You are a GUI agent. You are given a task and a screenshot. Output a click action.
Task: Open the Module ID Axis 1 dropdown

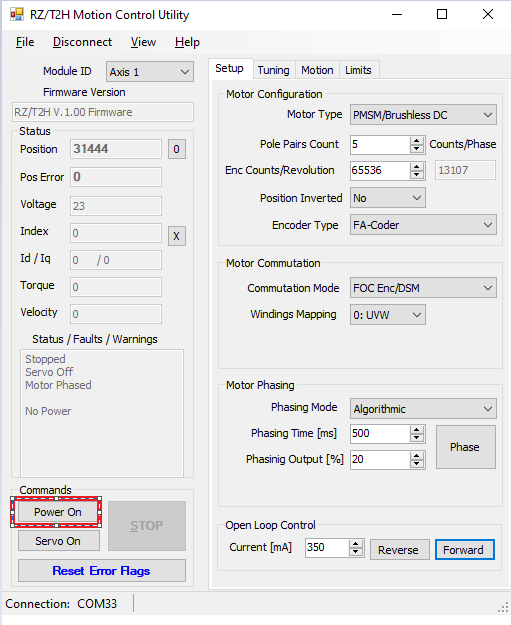click(x=150, y=72)
